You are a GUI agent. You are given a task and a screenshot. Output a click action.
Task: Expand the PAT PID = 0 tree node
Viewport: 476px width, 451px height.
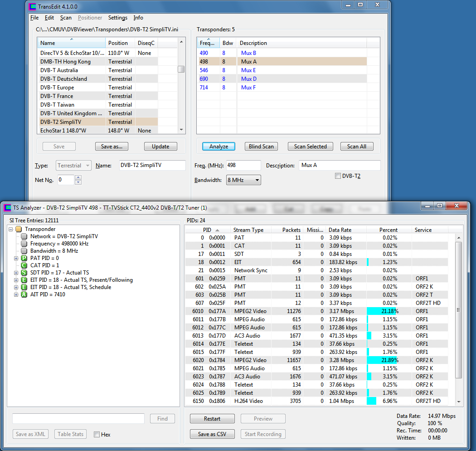(x=17, y=258)
